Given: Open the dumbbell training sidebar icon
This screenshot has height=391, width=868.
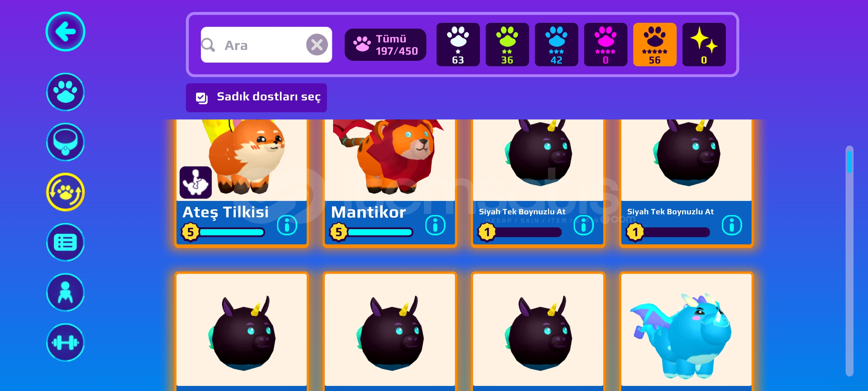Looking at the screenshot, I should click(x=65, y=342).
